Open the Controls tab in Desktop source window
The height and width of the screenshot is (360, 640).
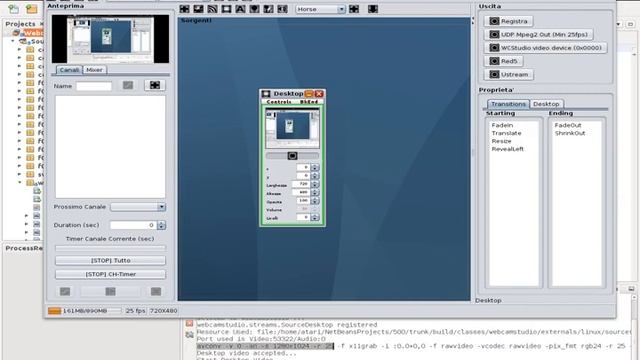[279, 102]
